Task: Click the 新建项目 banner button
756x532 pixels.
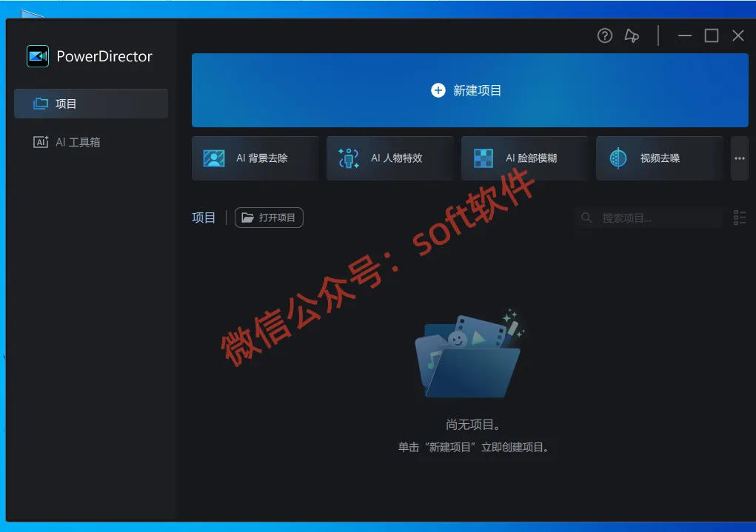Action: point(470,90)
